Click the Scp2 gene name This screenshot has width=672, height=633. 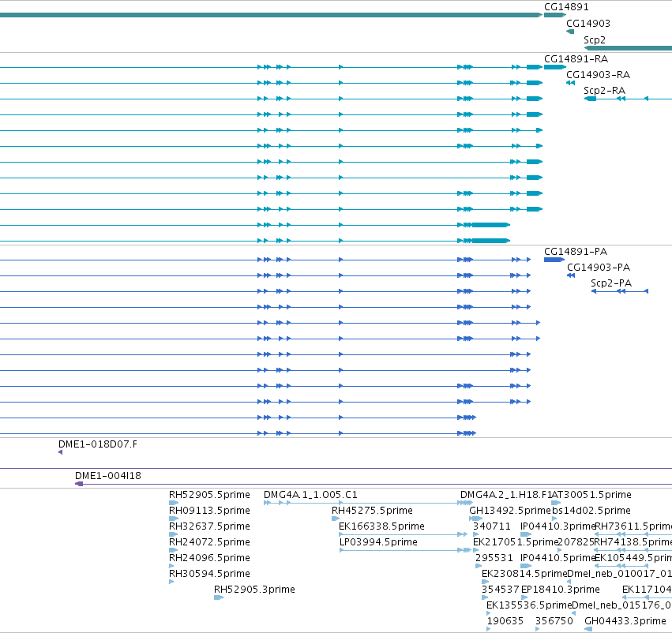(595, 40)
